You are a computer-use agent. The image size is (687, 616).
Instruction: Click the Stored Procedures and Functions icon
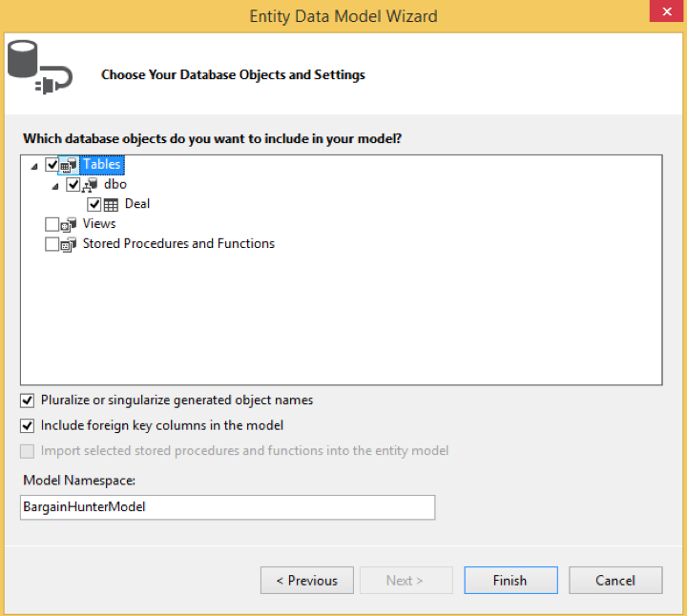tap(69, 244)
